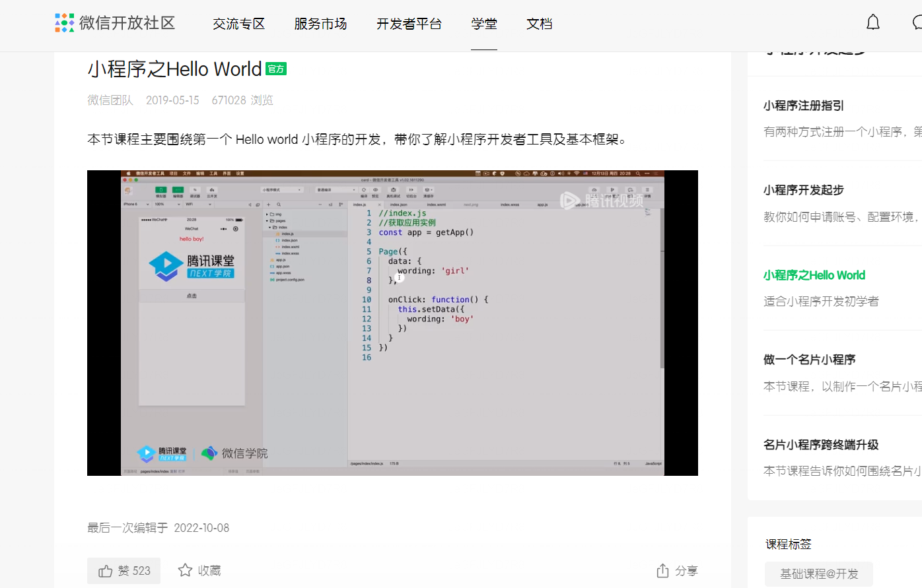Click sidebar text starting 教你如何申请账号
Screen dimensions: 922x588
843,217
